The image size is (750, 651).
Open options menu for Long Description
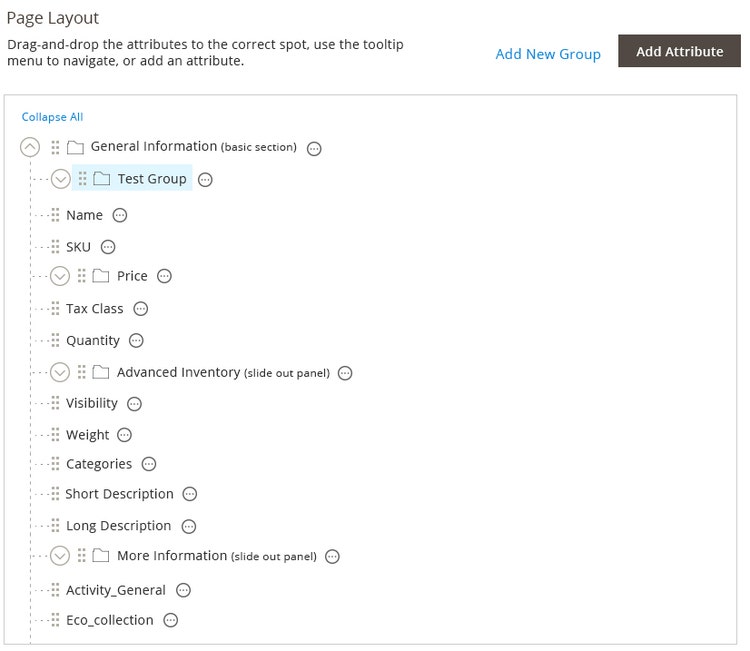tap(189, 526)
